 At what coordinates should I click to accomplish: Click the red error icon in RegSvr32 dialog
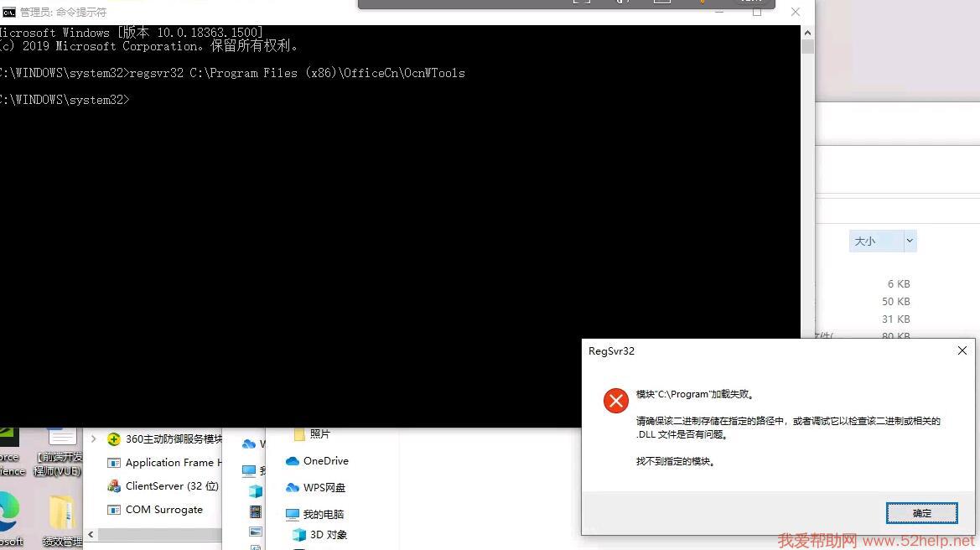(x=615, y=401)
